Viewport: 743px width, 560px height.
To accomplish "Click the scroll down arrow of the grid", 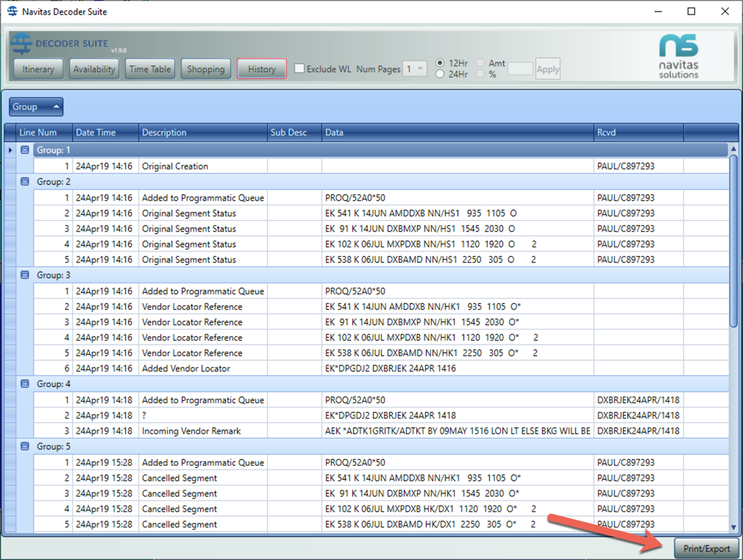I will click(733, 527).
